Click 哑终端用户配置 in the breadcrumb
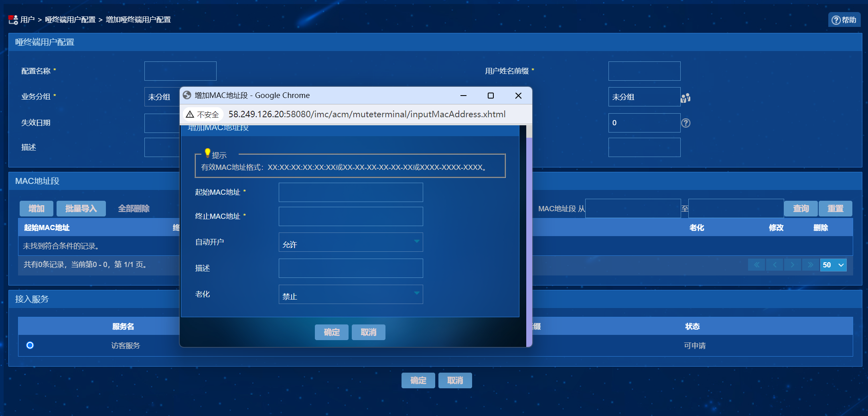 pos(70,20)
